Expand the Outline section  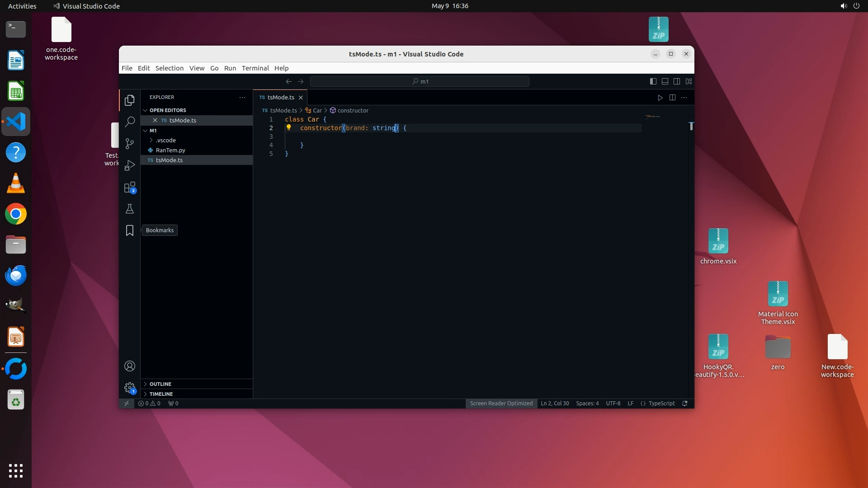tap(160, 384)
